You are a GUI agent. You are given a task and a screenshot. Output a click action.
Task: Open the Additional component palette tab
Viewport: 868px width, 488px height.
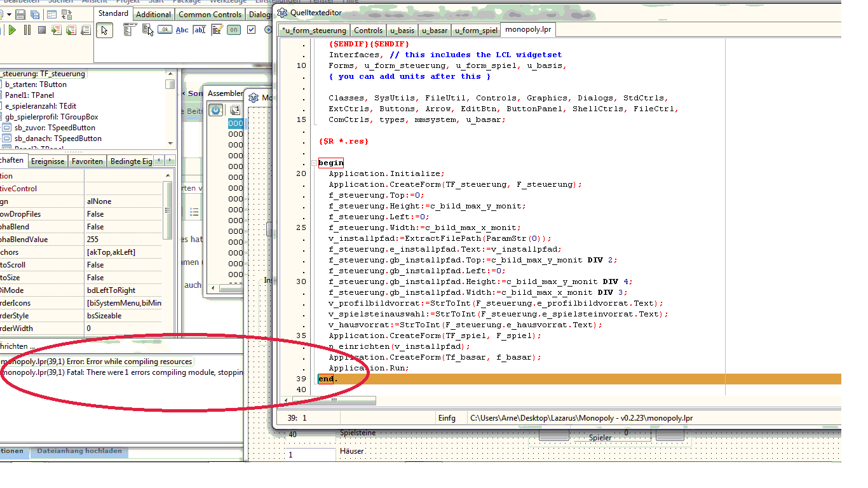coord(153,14)
